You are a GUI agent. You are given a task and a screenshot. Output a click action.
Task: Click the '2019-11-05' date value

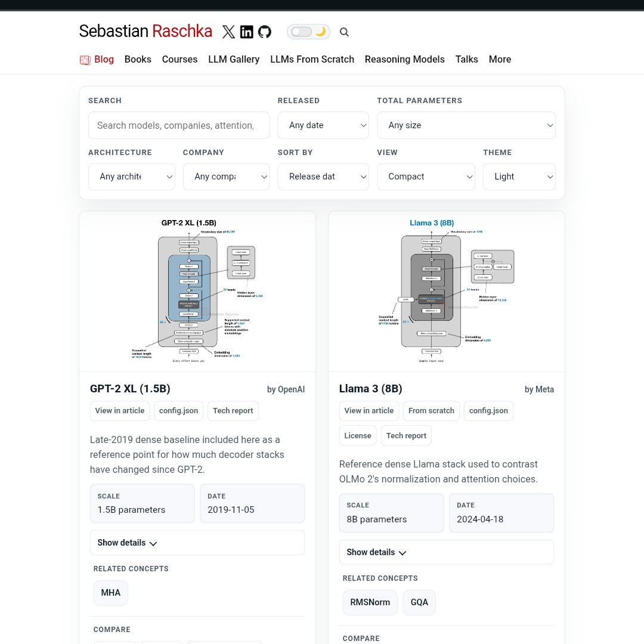pos(231,510)
